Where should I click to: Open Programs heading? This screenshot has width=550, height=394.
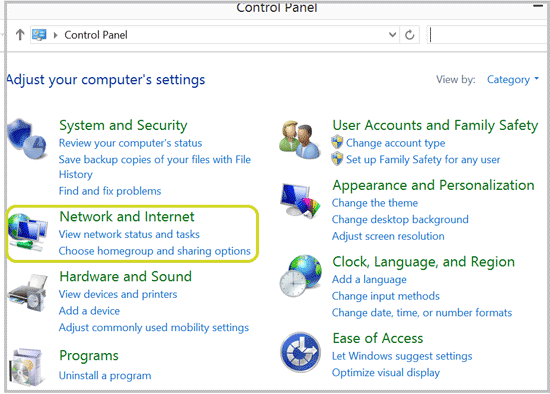point(89,356)
